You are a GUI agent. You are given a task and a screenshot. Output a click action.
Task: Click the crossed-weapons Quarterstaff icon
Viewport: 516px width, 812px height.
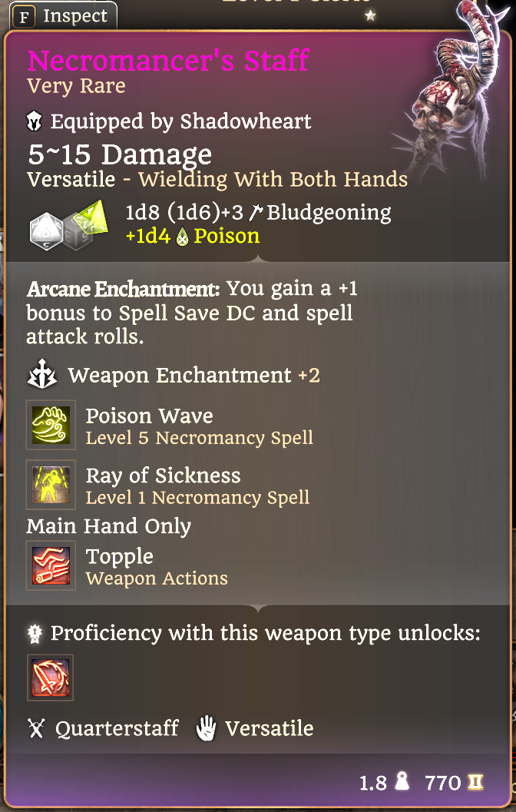click(x=36, y=728)
